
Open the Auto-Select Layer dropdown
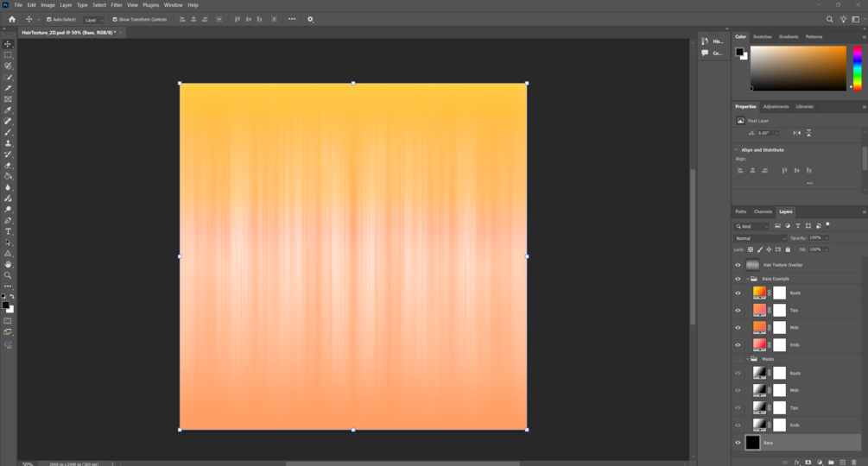point(93,20)
